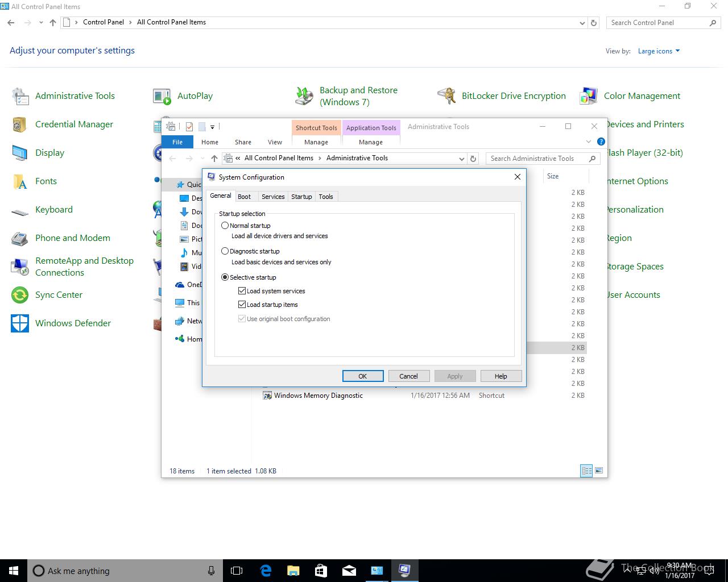Image resolution: width=728 pixels, height=582 pixels.
Task: Click the Search Administrative Tools field
Action: coord(543,159)
